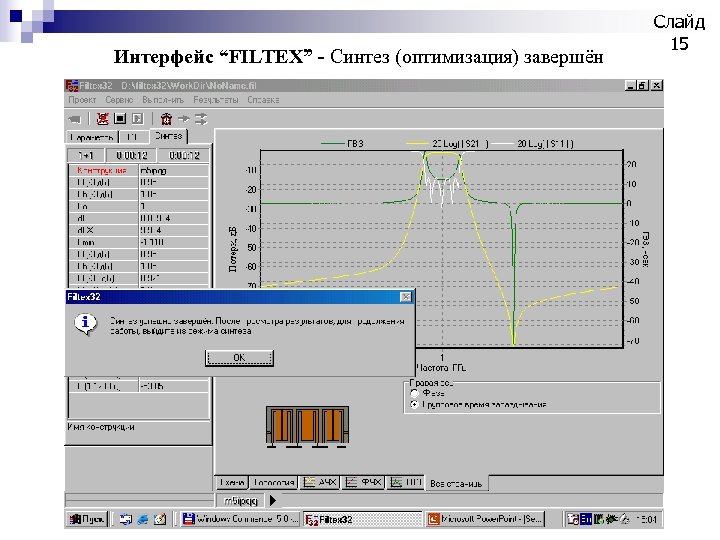Select the m5ipqq design tab
The height and width of the screenshot is (540, 720).
241,501
